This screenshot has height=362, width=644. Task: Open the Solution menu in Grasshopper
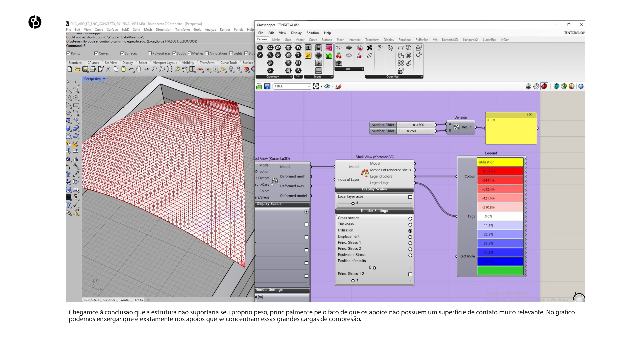312,33
